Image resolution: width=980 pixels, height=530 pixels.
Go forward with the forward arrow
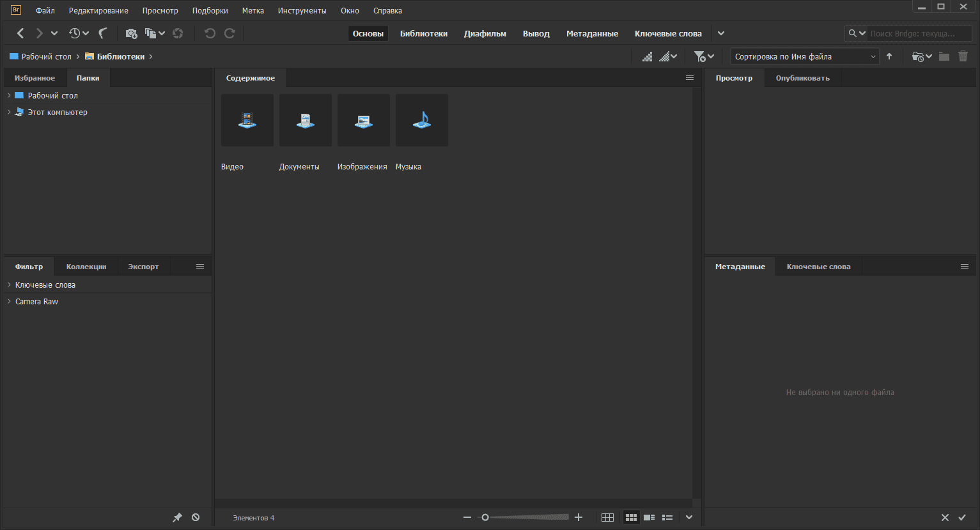click(x=39, y=33)
